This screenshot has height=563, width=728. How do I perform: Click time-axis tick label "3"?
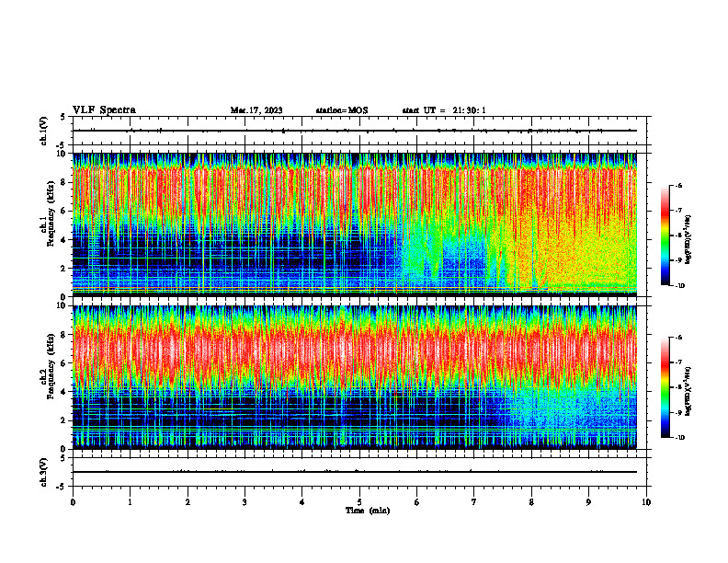tap(245, 502)
